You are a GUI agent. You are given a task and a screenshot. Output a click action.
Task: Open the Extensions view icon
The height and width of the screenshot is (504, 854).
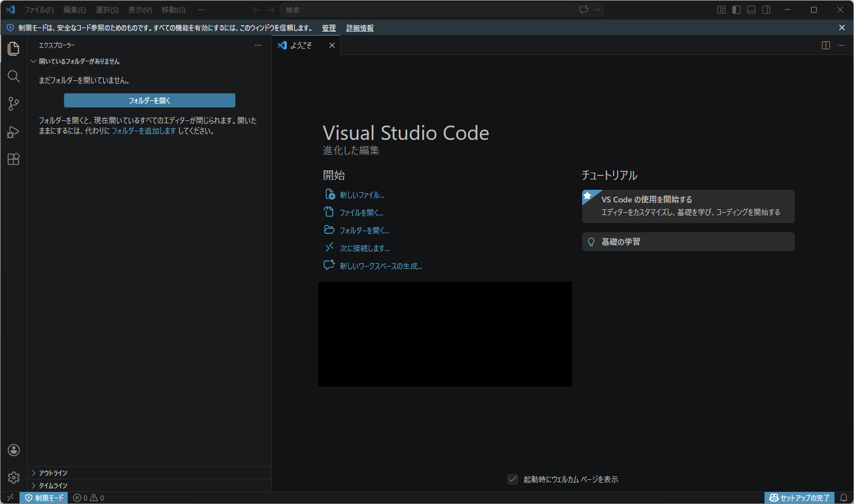point(14,159)
